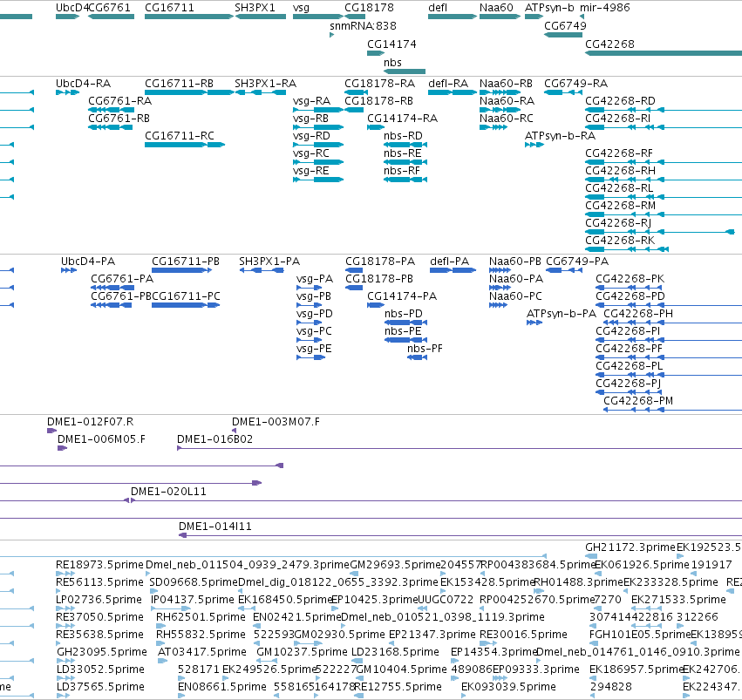
Task: Click the Naa60-RC transcript label
Action: [x=507, y=119]
